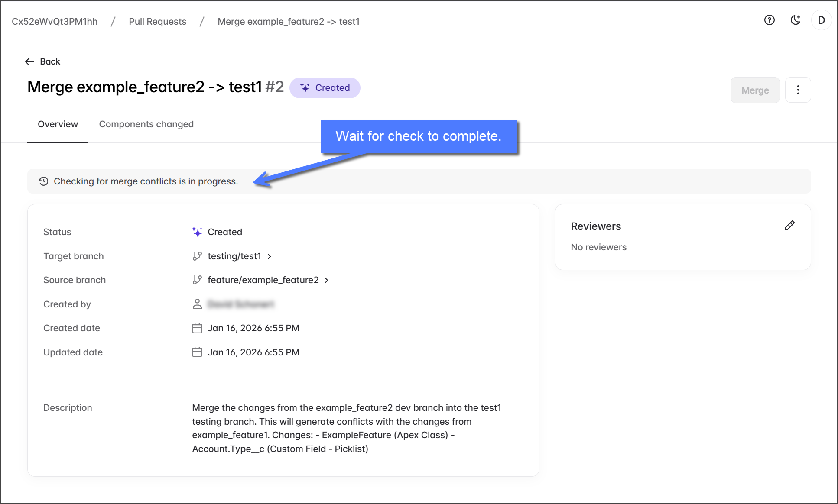Image resolution: width=838 pixels, height=504 pixels.
Task: Click the created date calendar icon
Action: (x=197, y=328)
